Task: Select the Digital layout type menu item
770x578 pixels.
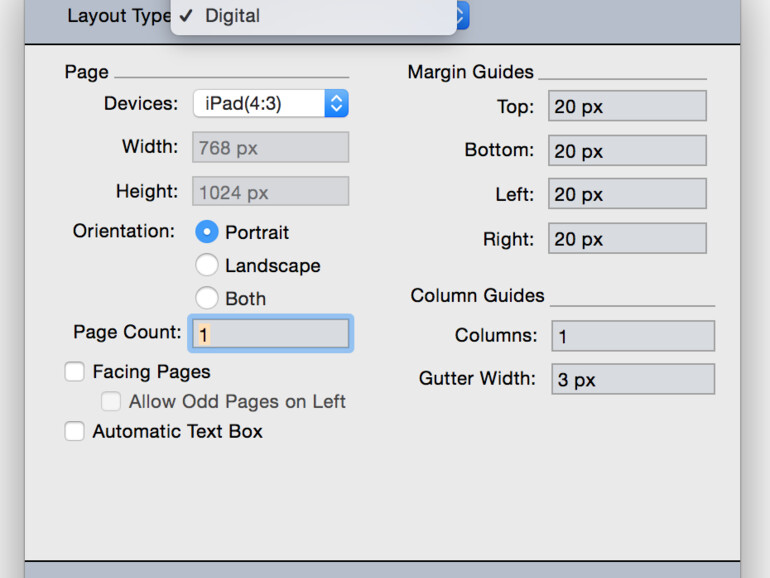Action: click(232, 16)
